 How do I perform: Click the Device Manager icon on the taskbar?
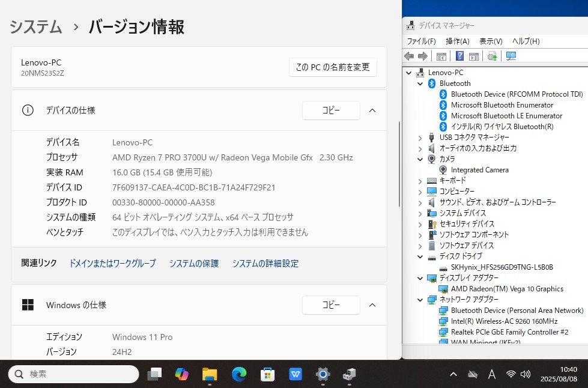coord(349,374)
